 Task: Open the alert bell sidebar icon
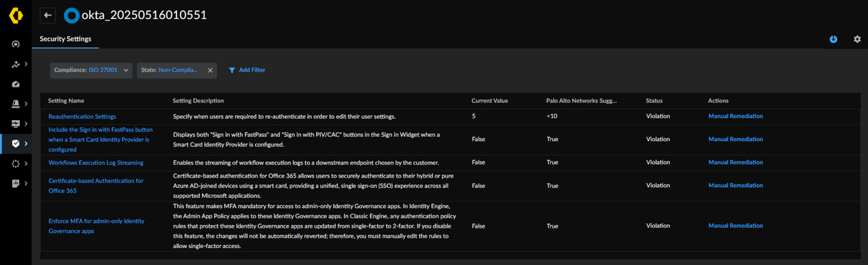(16, 104)
